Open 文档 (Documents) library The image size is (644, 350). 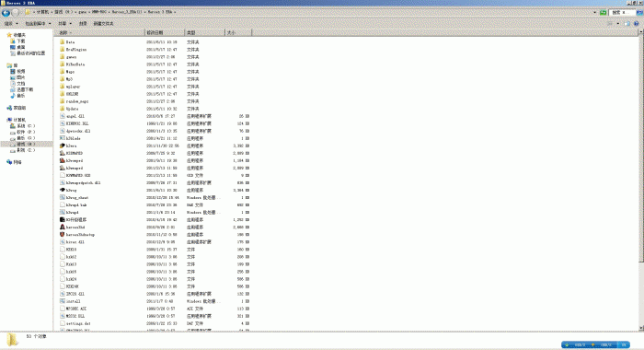[x=20, y=84]
